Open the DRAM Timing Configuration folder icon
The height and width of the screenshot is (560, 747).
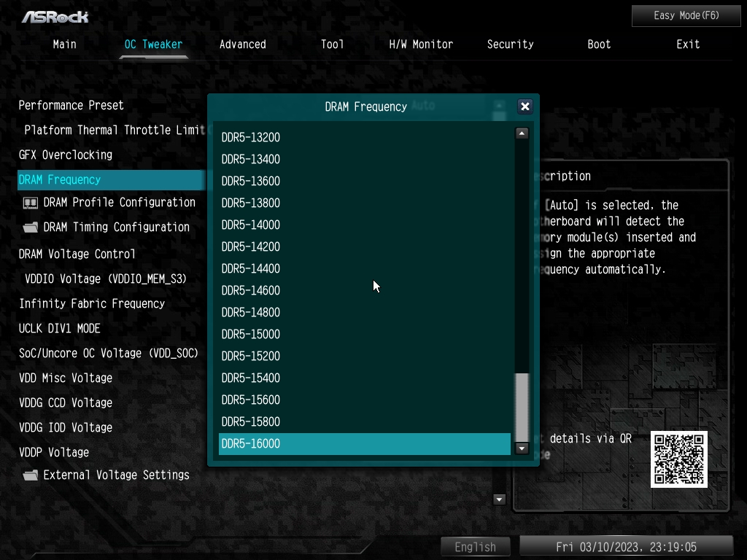pyautogui.click(x=31, y=227)
